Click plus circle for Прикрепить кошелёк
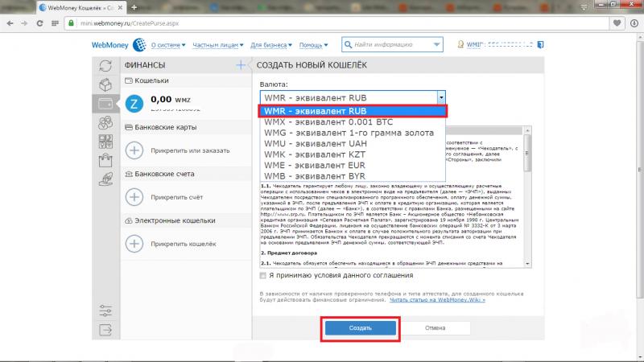Viewport: 644px width, 362px height. point(134,244)
